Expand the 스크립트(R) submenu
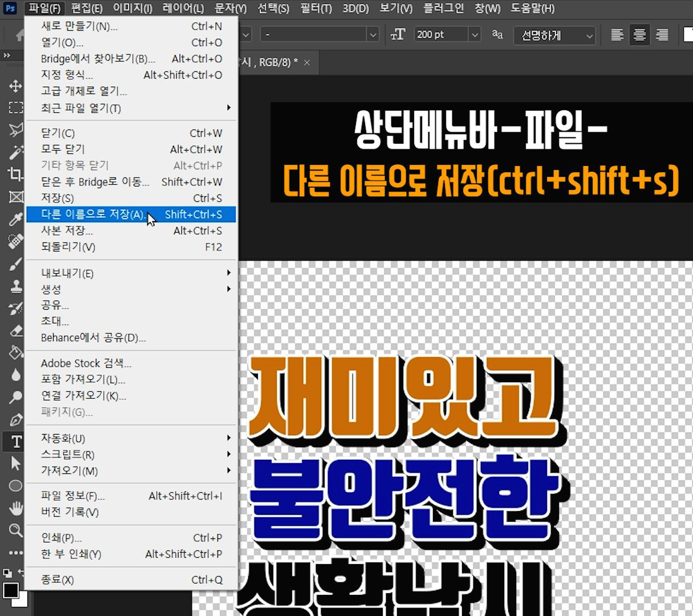The height and width of the screenshot is (616, 693). point(131,455)
